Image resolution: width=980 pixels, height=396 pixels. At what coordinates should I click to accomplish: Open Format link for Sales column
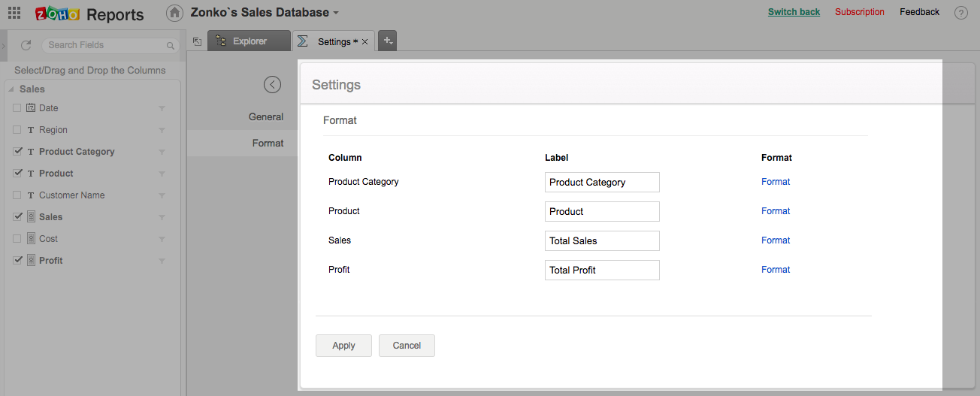776,240
